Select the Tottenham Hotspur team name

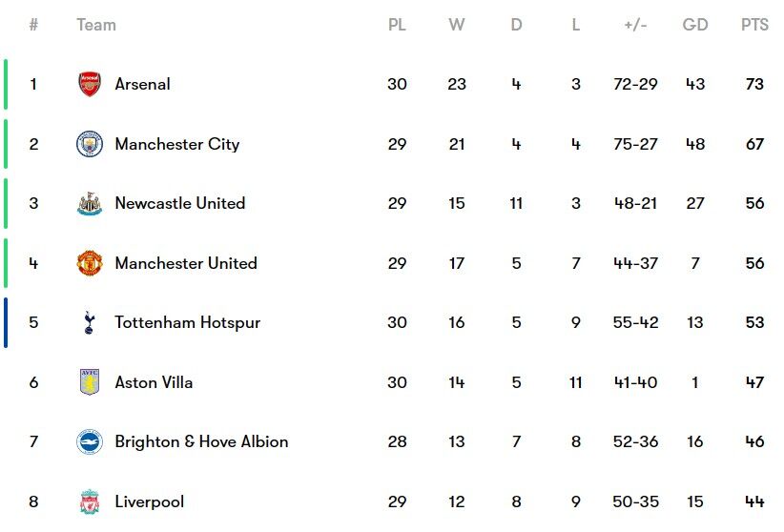point(187,322)
